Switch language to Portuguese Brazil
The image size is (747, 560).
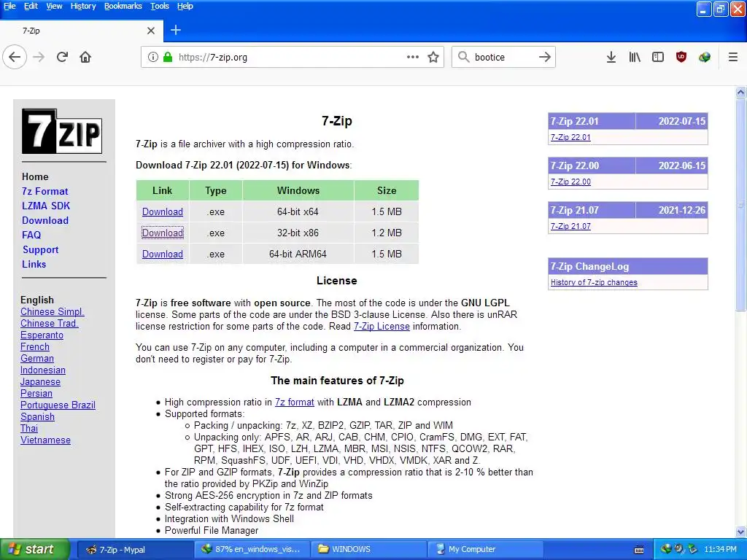click(58, 405)
